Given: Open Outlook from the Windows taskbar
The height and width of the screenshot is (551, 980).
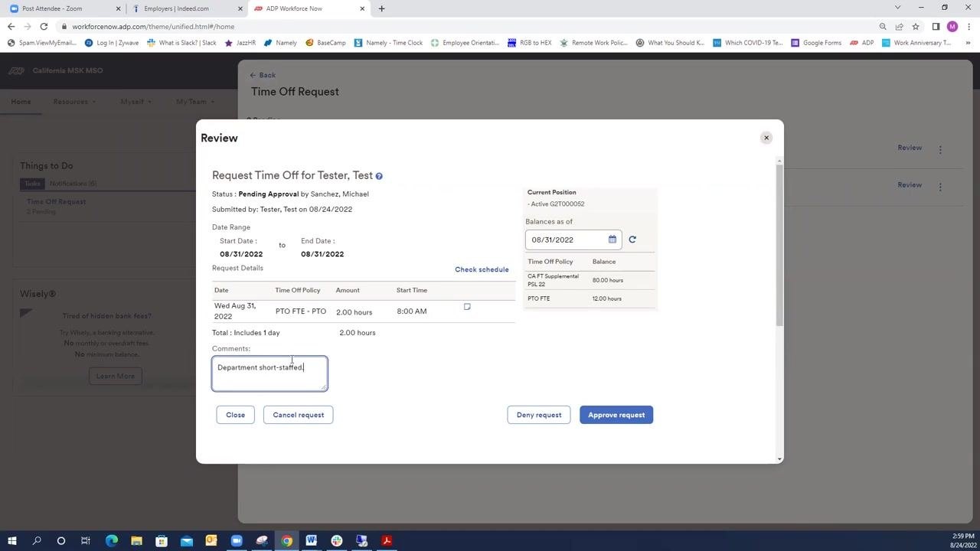Looking at the screenshot, I should click(x=211, y=541).
